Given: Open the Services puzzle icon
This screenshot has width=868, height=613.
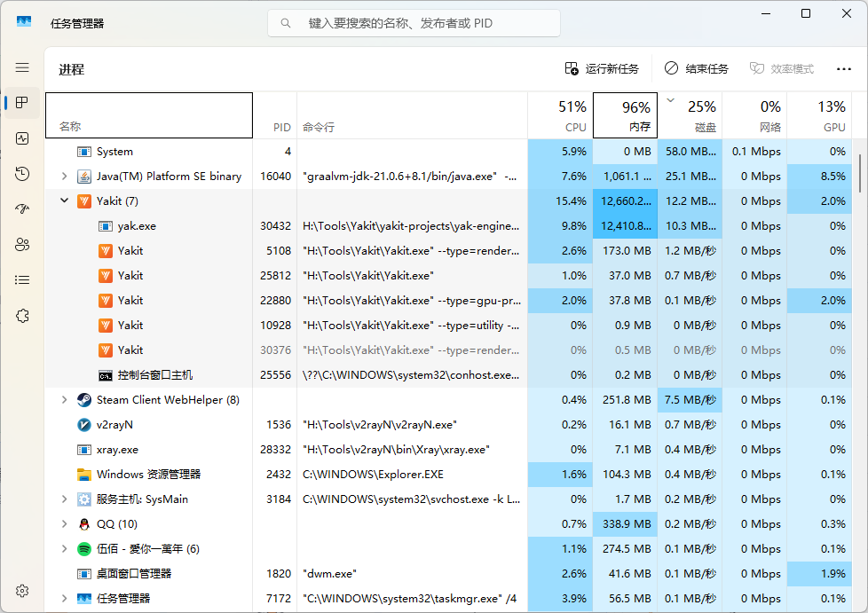Looking at the screenshot, I should point(22,316).
